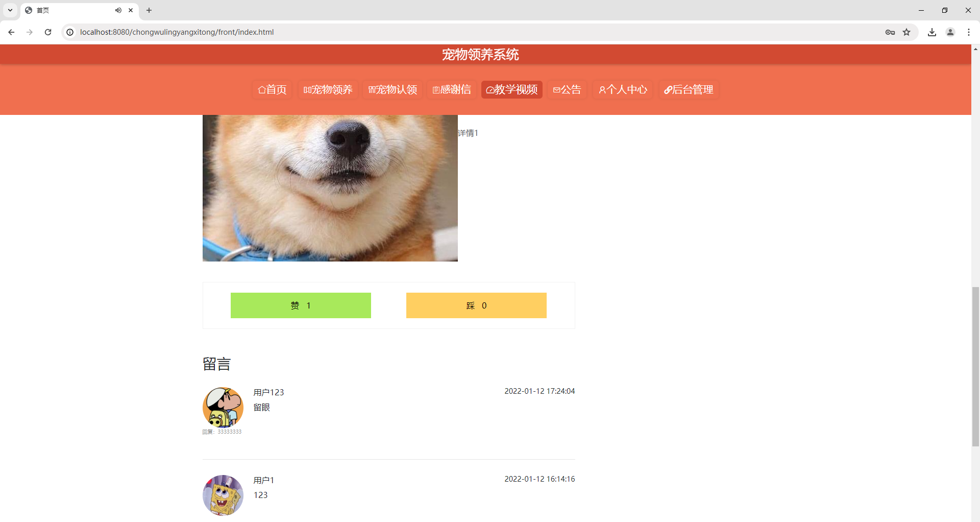Click the 宠物领养系统 site title
The height and width of the screenshot is (522, 980).
coord(480,55)
